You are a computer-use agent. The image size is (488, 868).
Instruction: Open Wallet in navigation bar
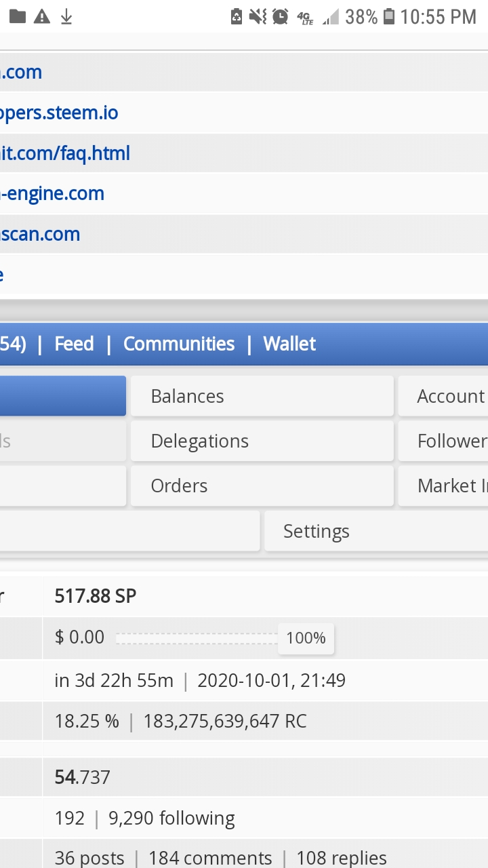[289, 344]
